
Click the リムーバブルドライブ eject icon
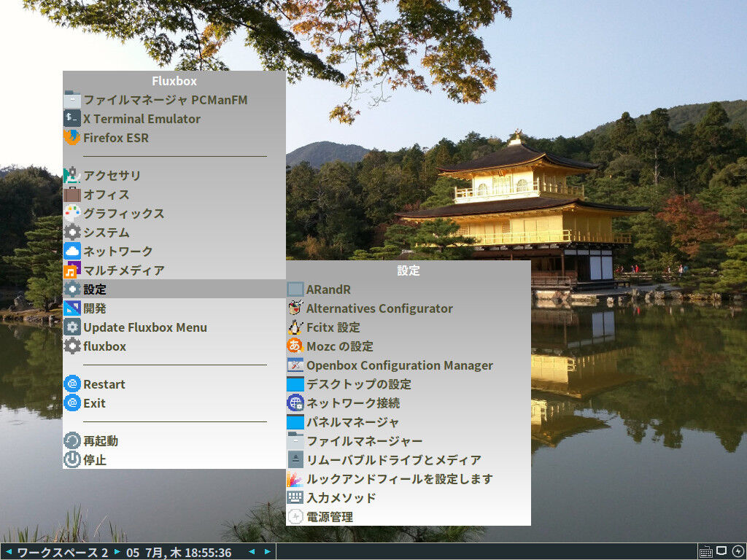tap(295, 460)
